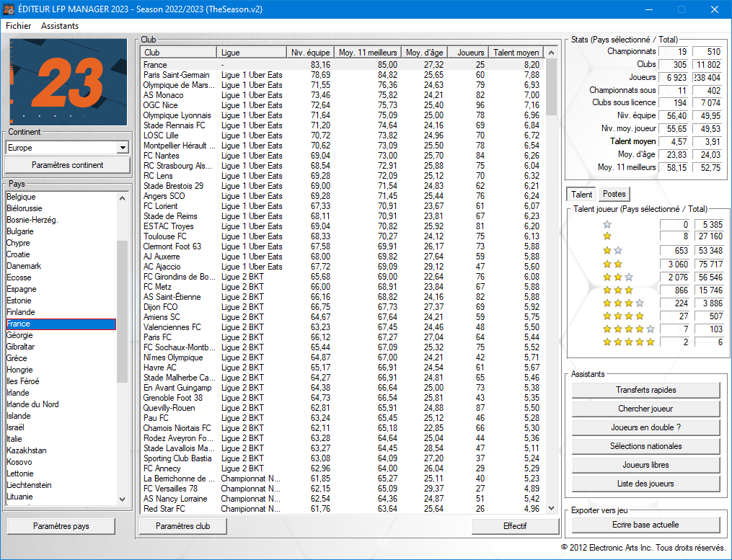The width and height of the screenshot is (732, 560).
Task: Select the LOSC Lille club row
Action: point(343,135)
